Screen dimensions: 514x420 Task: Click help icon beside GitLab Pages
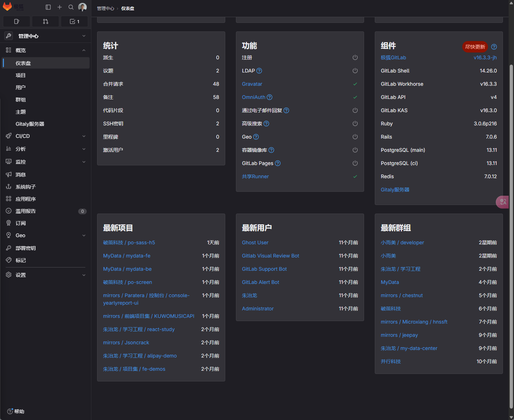(278, 163)
